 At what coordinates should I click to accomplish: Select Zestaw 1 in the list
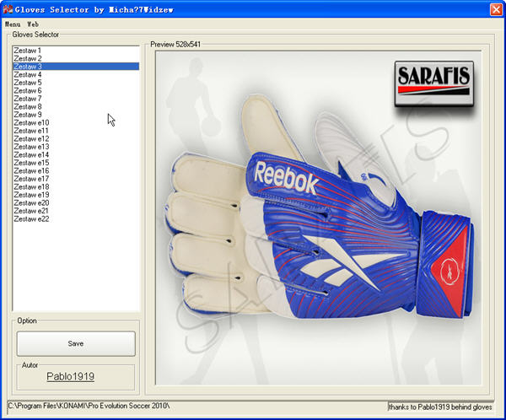[x=76, y=51]
